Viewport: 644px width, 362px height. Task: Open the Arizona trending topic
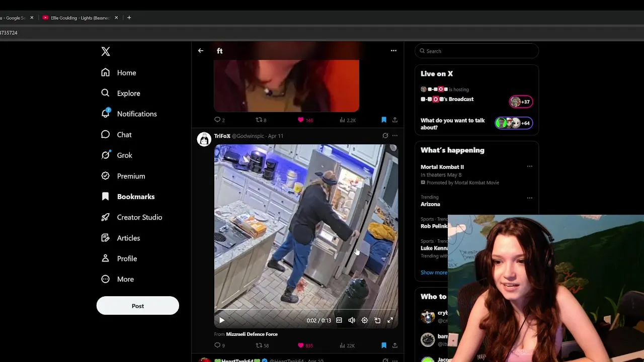pos(431,204)
